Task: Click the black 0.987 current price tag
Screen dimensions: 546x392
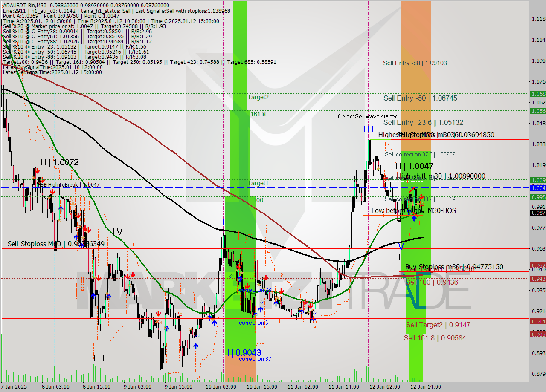Action: pos(537,213)
